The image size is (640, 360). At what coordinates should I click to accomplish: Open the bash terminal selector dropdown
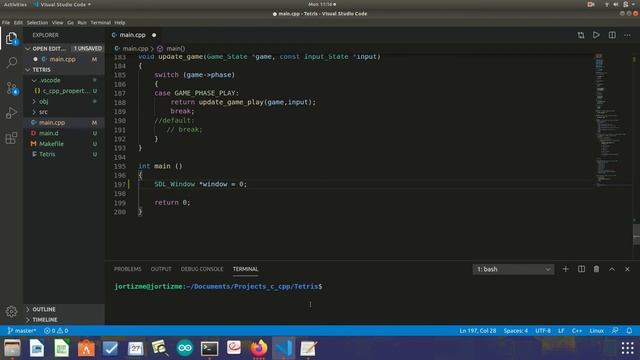[513, 269]
